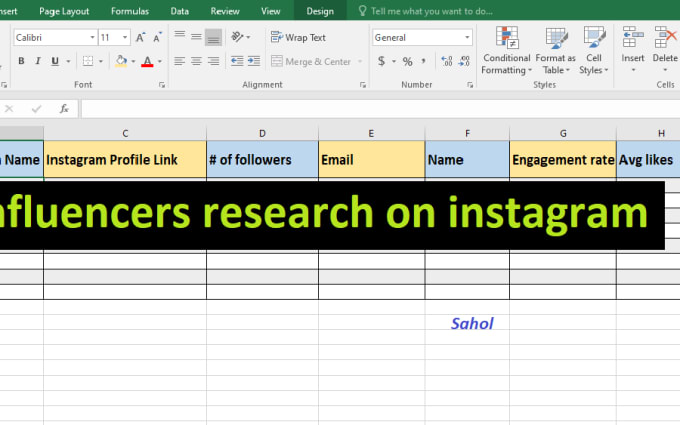
Task: Open the Fill Color dropdown arrow
Action: [133, 61]
